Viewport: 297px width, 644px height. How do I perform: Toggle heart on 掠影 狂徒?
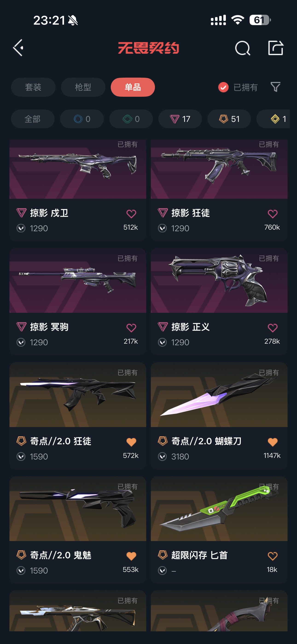(272, 214)
